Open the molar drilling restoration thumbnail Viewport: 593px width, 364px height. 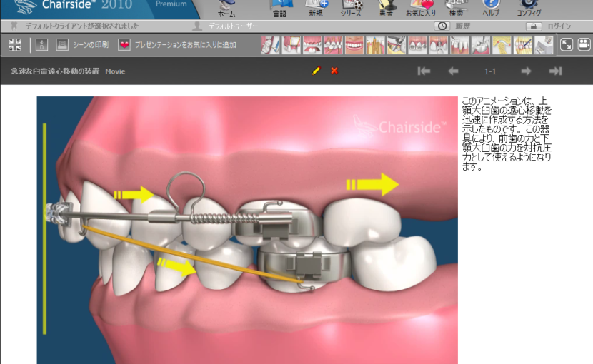[481, 45]
